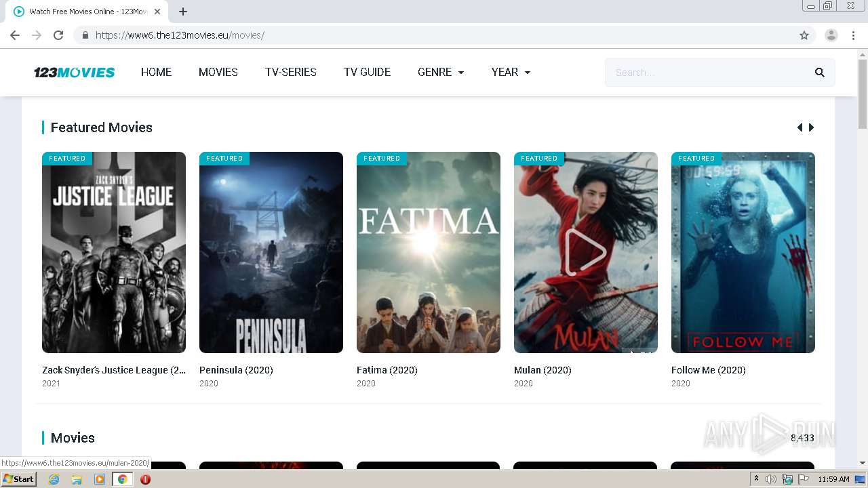This screenshot has width=868, height=488.
Task: Open the Peninsula (2020) title link
Action: pyautogui.click(x=236, y=370)
